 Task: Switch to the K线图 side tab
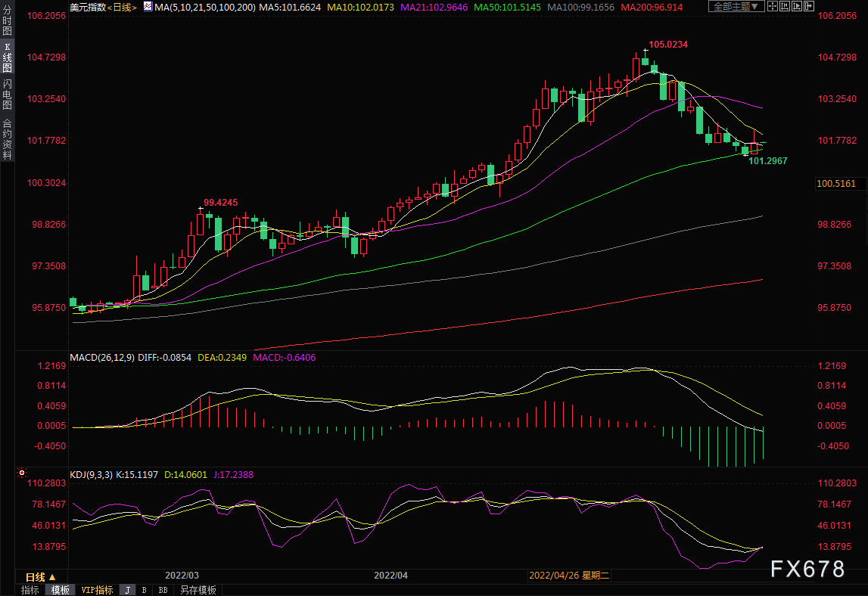8,57
